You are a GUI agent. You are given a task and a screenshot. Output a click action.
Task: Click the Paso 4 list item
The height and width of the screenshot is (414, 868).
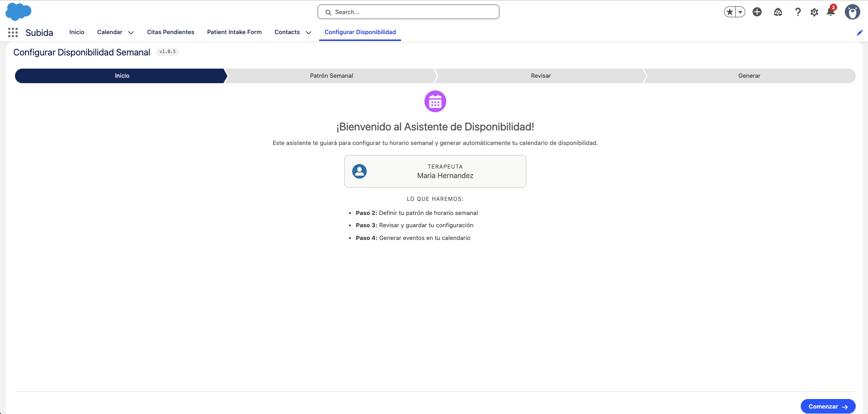(413, 238)
